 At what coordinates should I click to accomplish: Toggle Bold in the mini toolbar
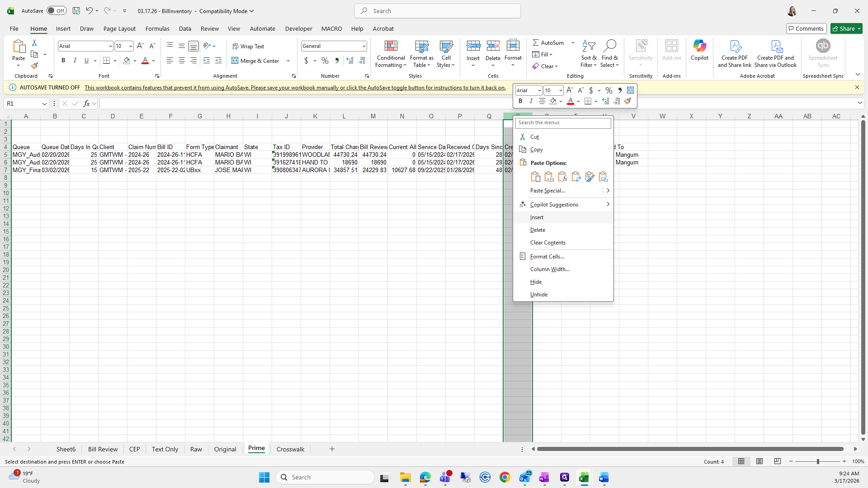pos(520,101)
